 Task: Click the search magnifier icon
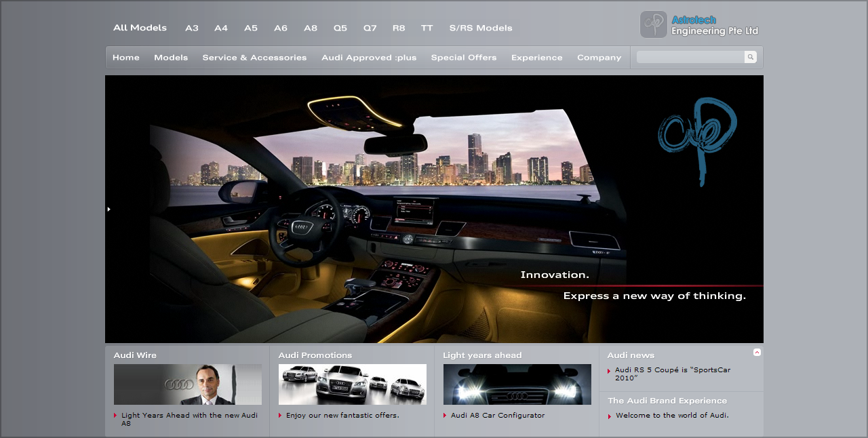pos(750,57)
